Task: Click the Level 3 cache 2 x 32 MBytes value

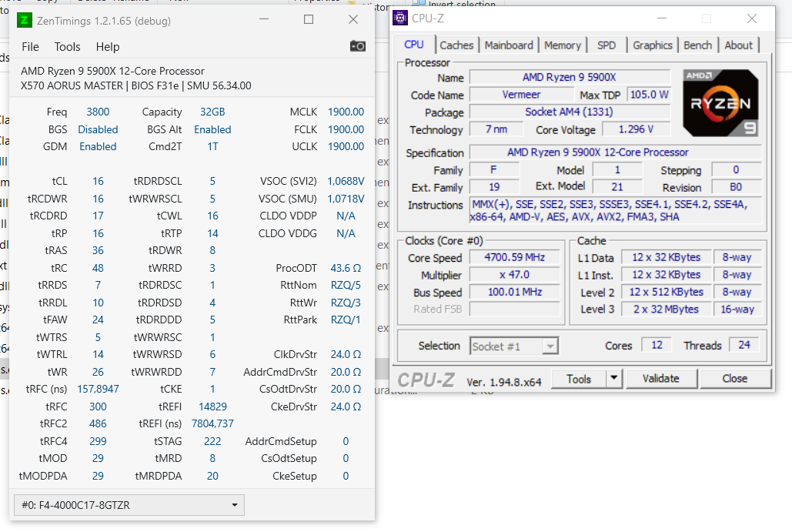Action: 667,309
